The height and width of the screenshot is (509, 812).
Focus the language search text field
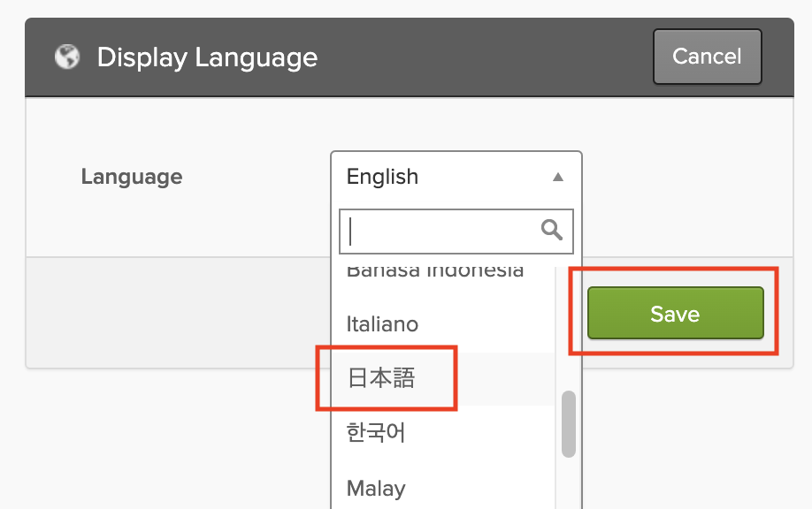click(442, 231)
